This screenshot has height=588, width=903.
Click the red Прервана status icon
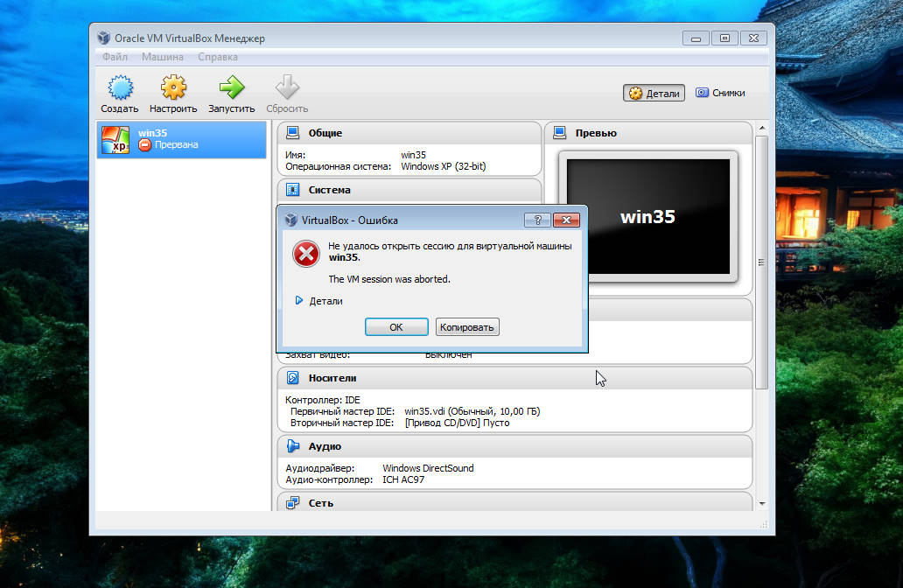tap(144, 145)
